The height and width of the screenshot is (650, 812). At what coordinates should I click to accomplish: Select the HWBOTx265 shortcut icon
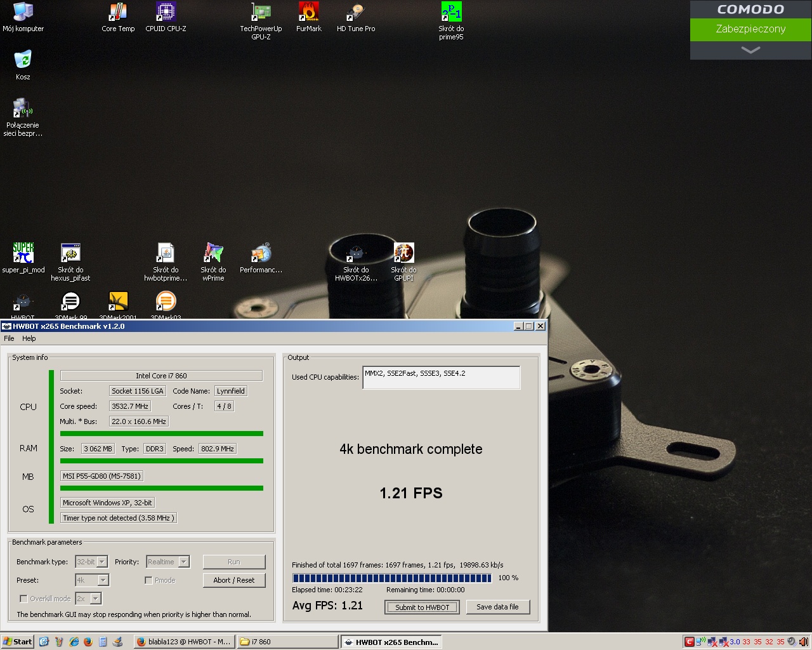356,262
